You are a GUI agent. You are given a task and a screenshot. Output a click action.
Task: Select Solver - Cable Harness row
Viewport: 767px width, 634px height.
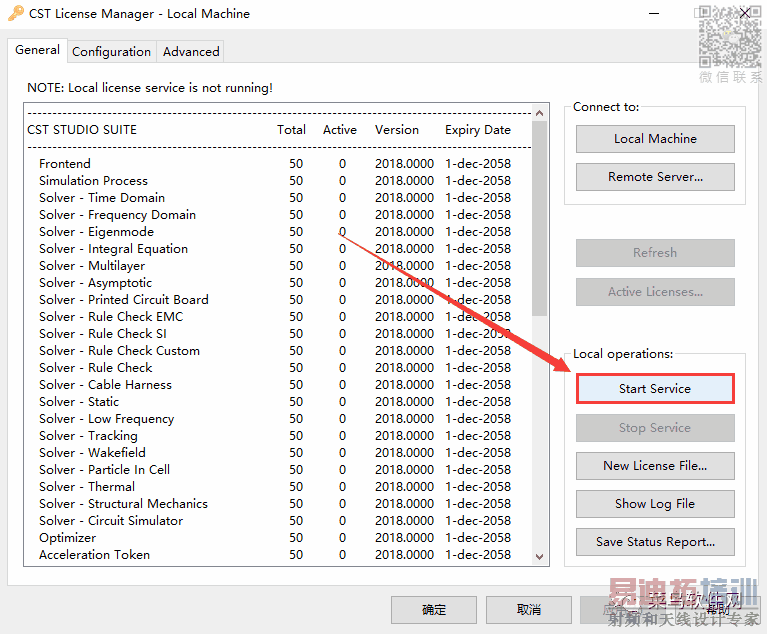[x=275, y=385]
